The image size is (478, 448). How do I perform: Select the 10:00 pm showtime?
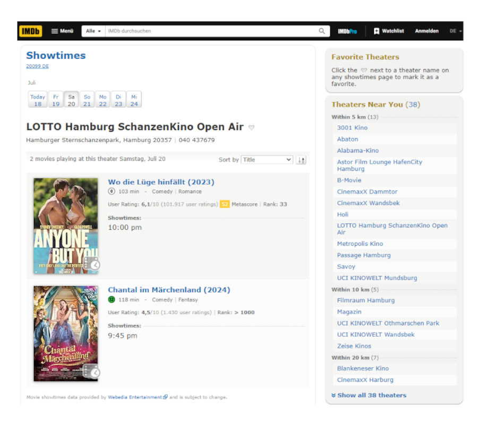tap(125, 227)
